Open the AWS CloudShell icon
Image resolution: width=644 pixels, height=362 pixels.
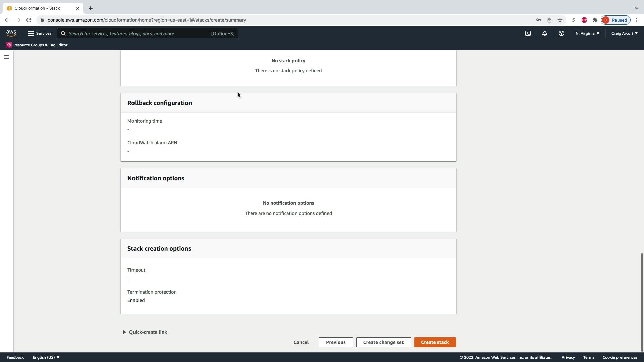528,33
